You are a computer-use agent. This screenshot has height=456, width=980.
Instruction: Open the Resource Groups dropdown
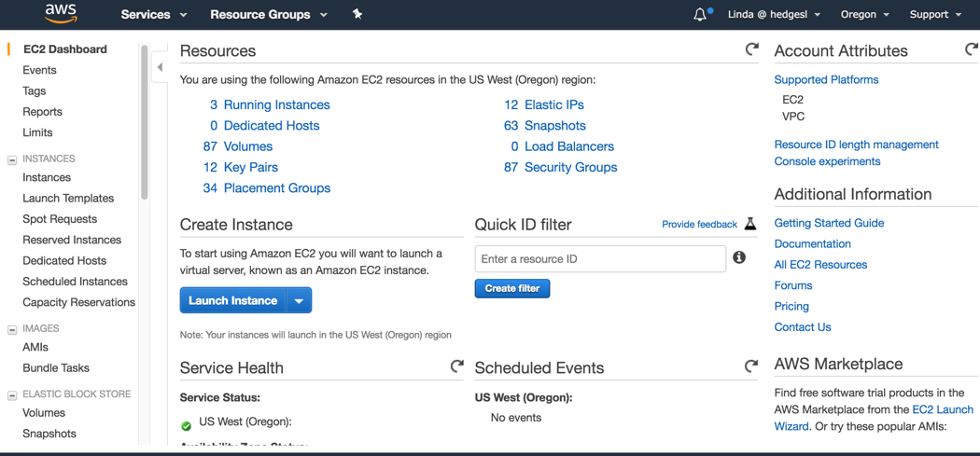269,14
